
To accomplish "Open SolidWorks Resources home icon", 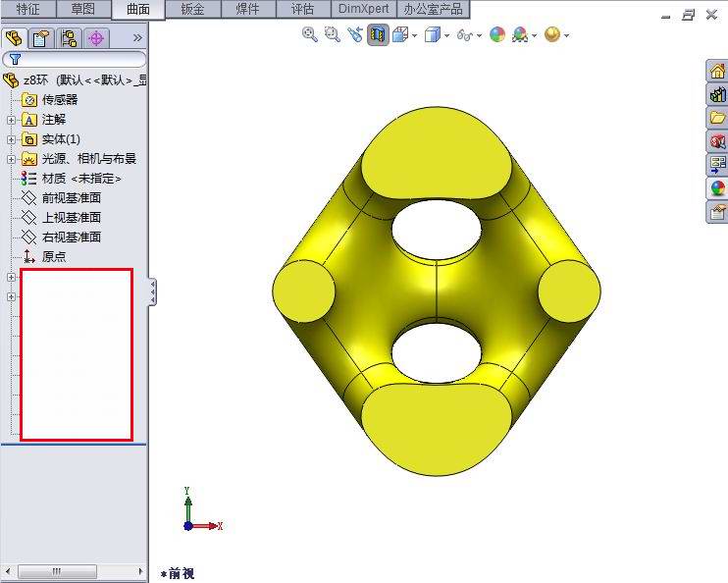I will coord(717,71).
